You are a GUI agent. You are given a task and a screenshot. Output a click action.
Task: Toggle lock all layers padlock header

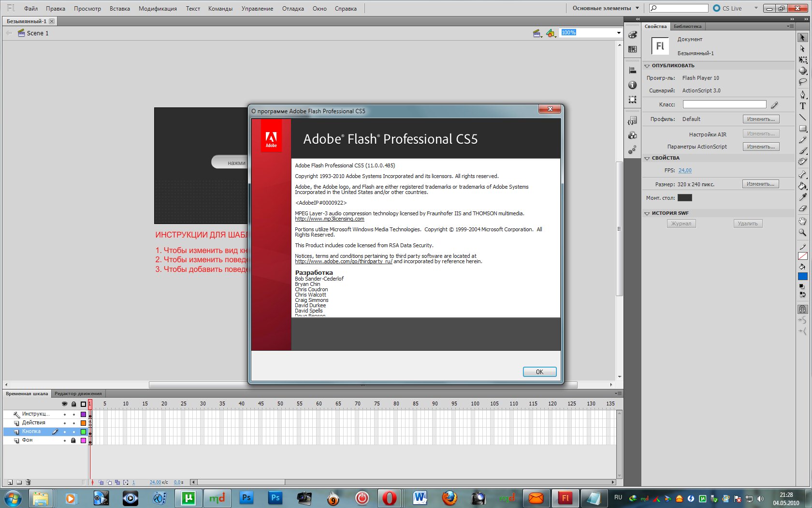[73, 403]
